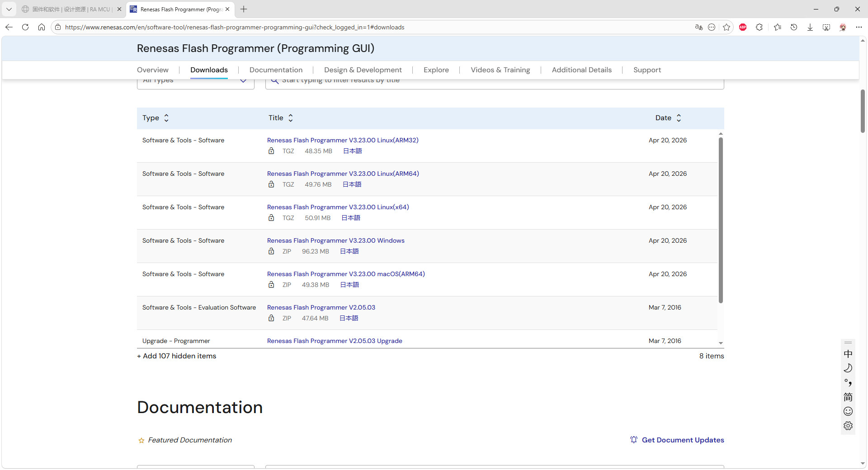Image resolution: width=868 pixels, height=470 pixels.
Task: Click the filter results by title field
Action: click(x=495, y=84)
